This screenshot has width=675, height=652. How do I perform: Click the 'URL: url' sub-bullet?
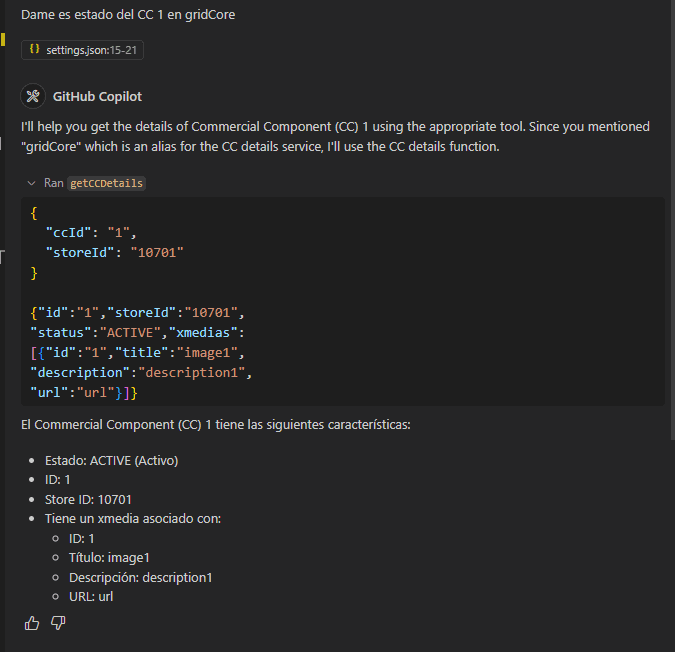tap(91, 596)
